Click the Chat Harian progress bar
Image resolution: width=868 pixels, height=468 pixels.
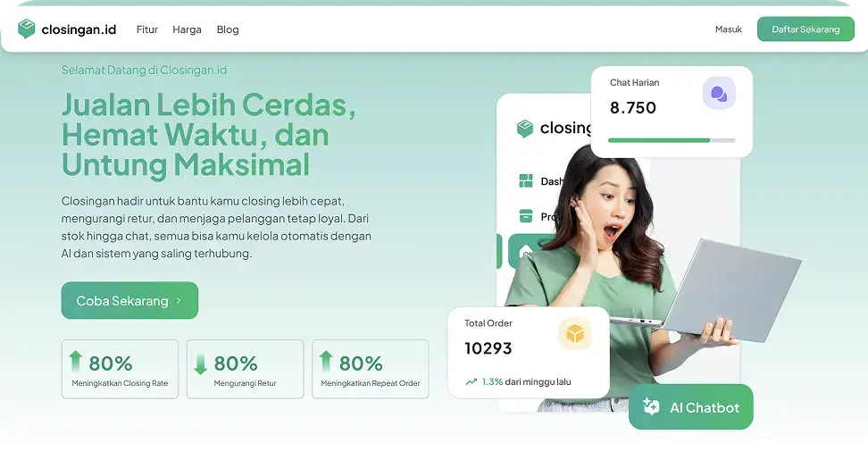pyautogui.click(x=672, y=141)
